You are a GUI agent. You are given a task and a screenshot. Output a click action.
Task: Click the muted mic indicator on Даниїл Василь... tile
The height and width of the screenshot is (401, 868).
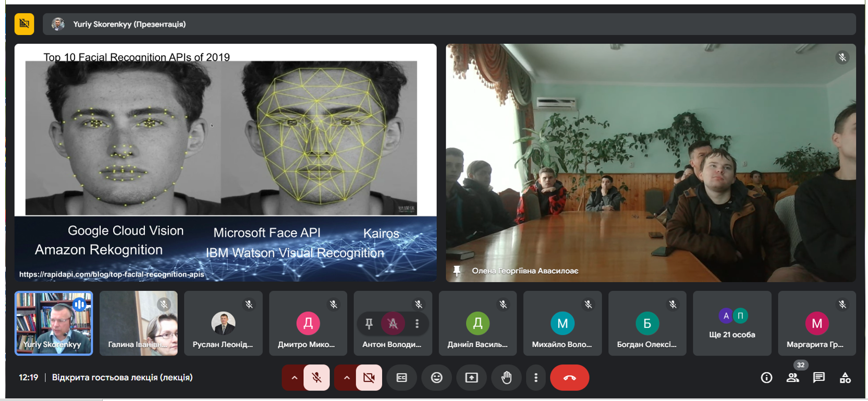point(503,305)
